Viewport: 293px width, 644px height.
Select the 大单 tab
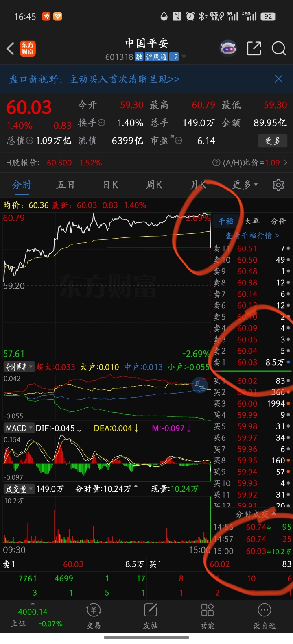(252, 221)
